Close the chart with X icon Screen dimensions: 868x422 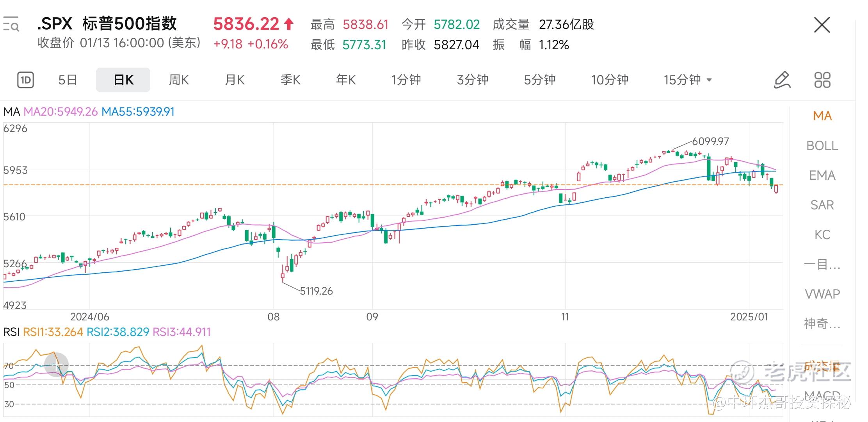click(x=822, y=25)
